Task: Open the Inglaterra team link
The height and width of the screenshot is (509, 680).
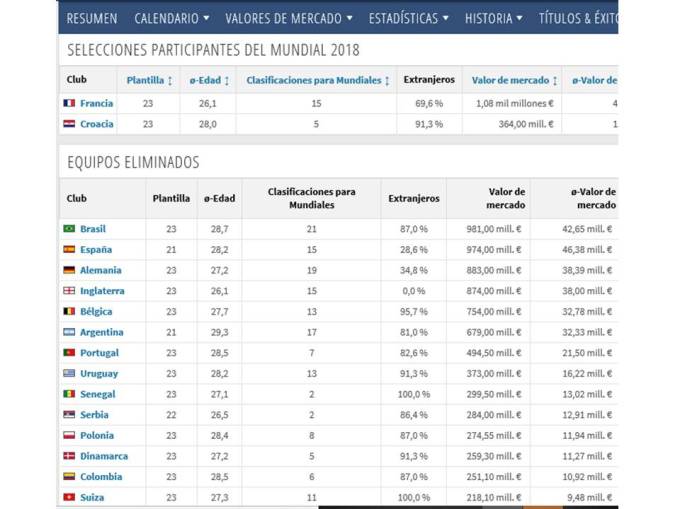Action: pyautogui.click(x=102, y=291)
